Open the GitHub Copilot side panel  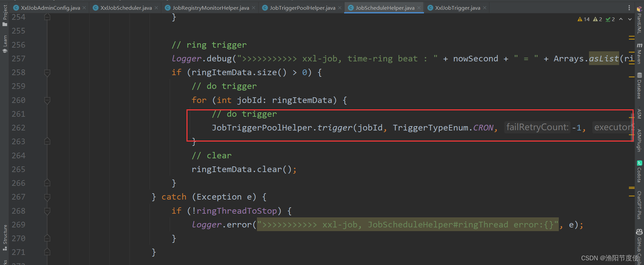[639, 247]
